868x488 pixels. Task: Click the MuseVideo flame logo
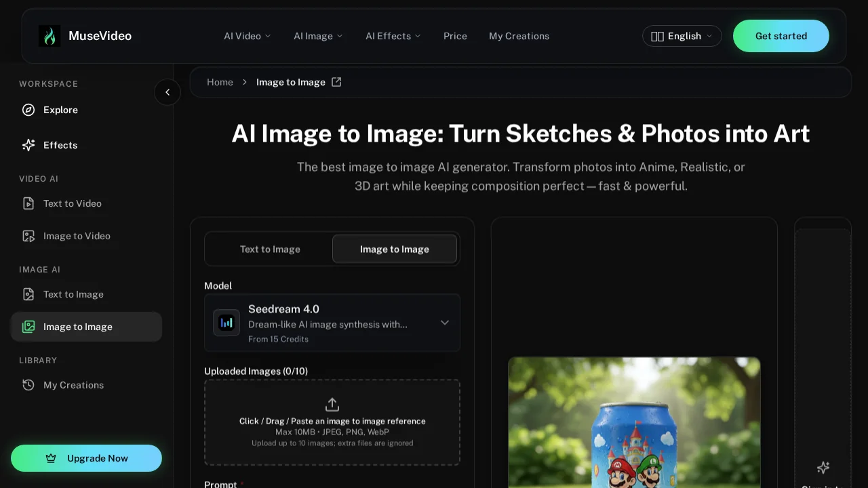[x=50, y=36]
